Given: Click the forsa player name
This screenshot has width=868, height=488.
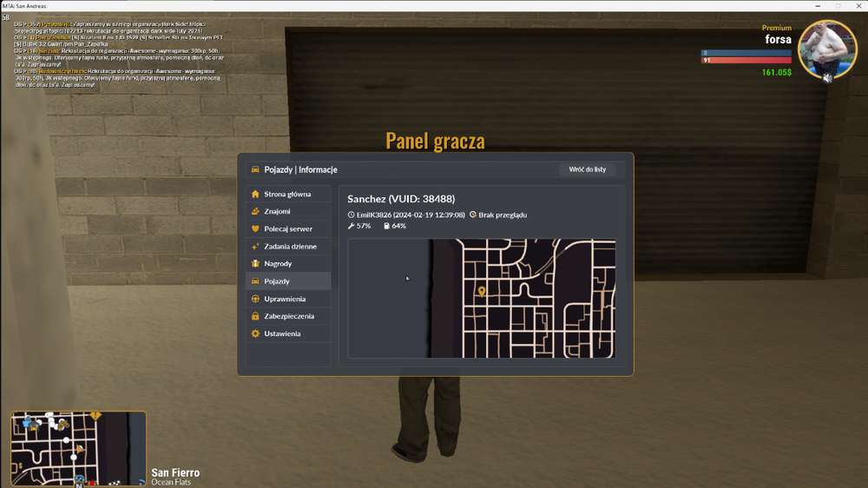Looking at the screenshot, I should [x=779, y=39].
